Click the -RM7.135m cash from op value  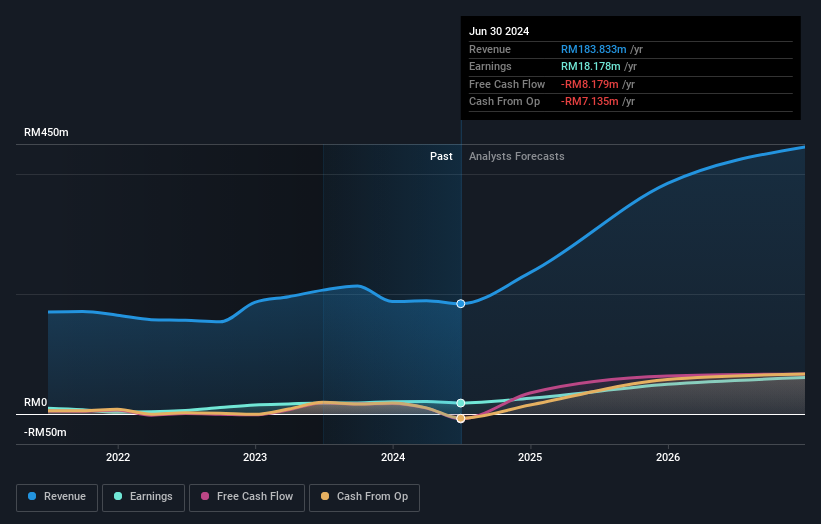(590, 102)
